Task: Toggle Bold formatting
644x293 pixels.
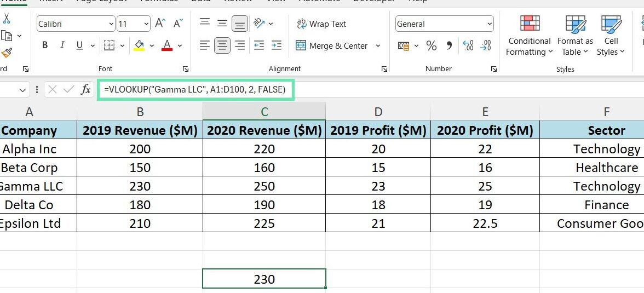Action: tap(45, 45)
